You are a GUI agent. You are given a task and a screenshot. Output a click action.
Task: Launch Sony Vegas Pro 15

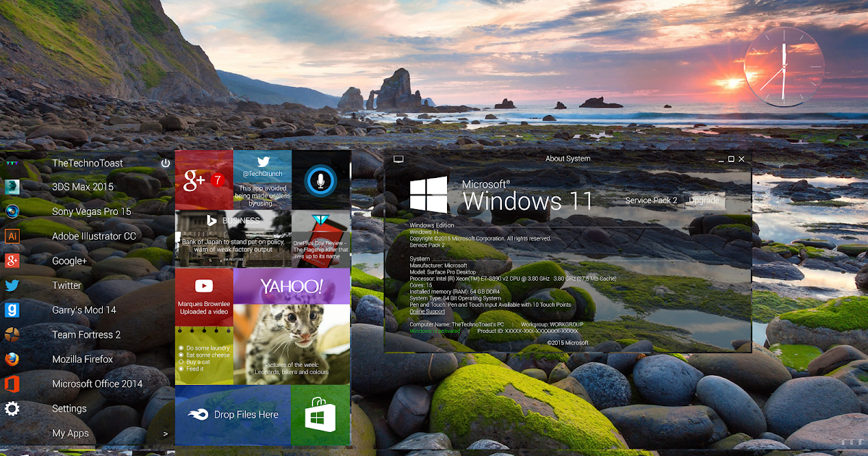[92, 211]
